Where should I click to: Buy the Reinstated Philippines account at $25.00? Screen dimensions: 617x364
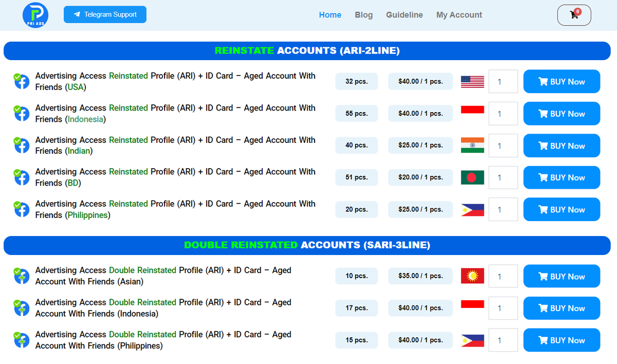point(561,209)
